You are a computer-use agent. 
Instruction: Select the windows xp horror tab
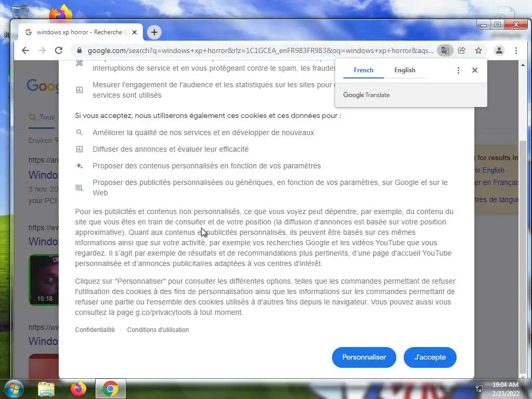tap(81, 32)
